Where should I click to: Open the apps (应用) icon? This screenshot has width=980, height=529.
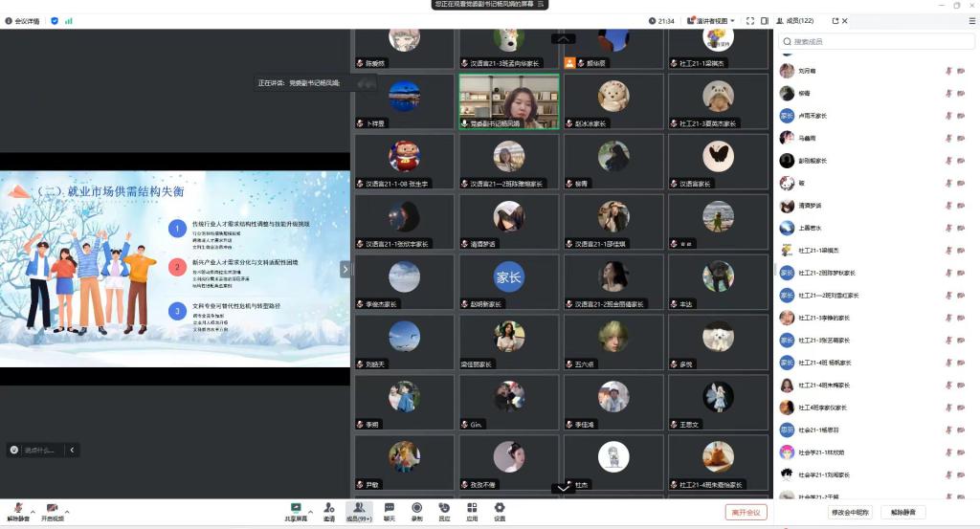coord(472,511)
